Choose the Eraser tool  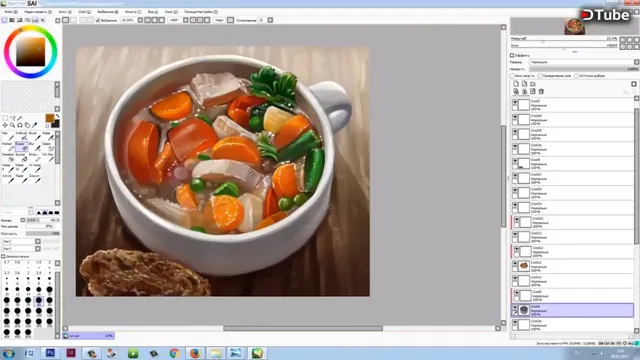click(x=22, y=147)
